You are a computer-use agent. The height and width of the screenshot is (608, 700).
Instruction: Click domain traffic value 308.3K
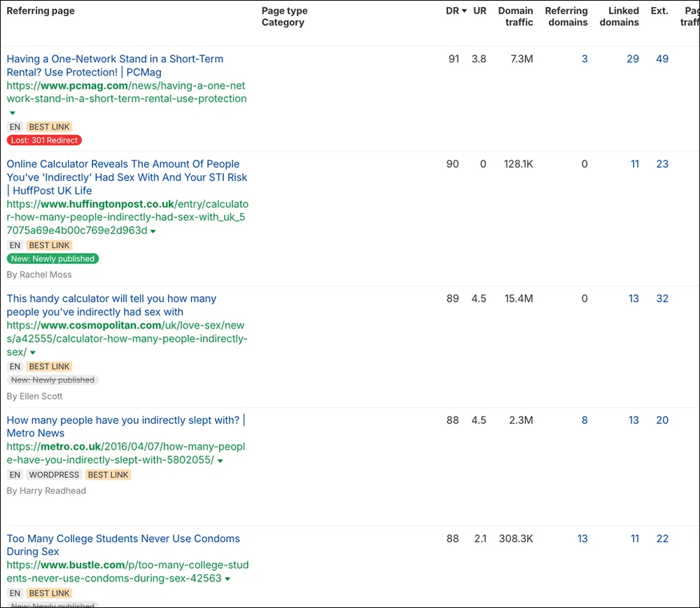coord(516,539)
